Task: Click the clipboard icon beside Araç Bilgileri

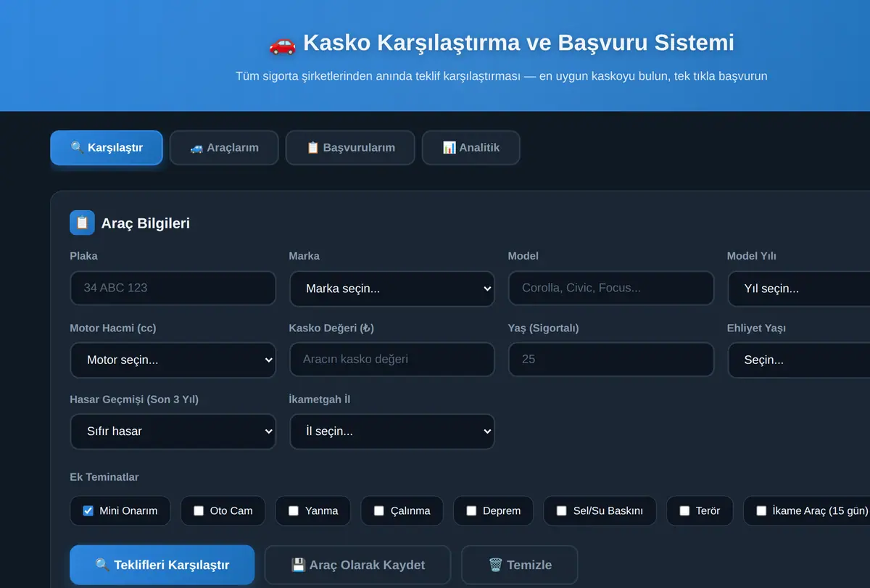Action: pos(82,223)
